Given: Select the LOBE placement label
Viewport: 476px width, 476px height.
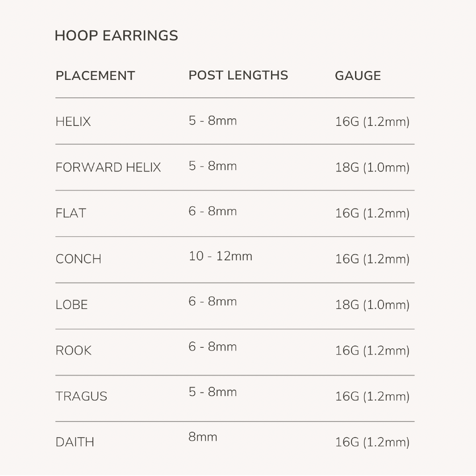Looking at the screenshot, I should [72, 305].
